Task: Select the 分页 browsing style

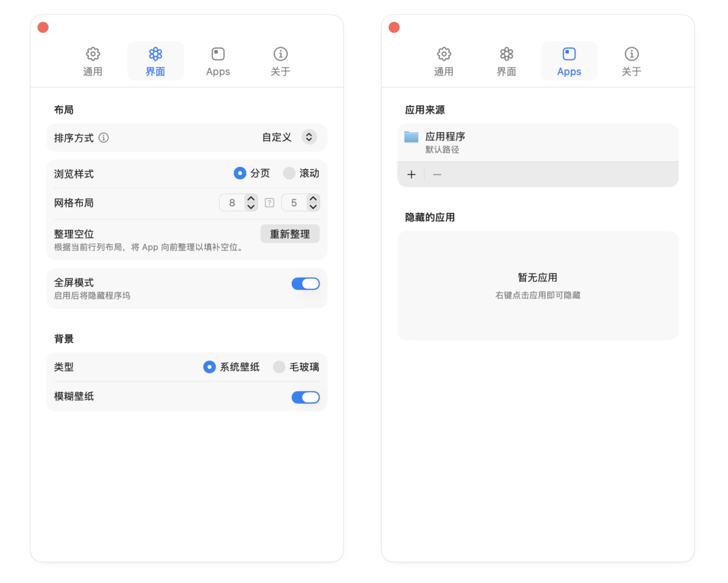Action: (x=239, y=173)
